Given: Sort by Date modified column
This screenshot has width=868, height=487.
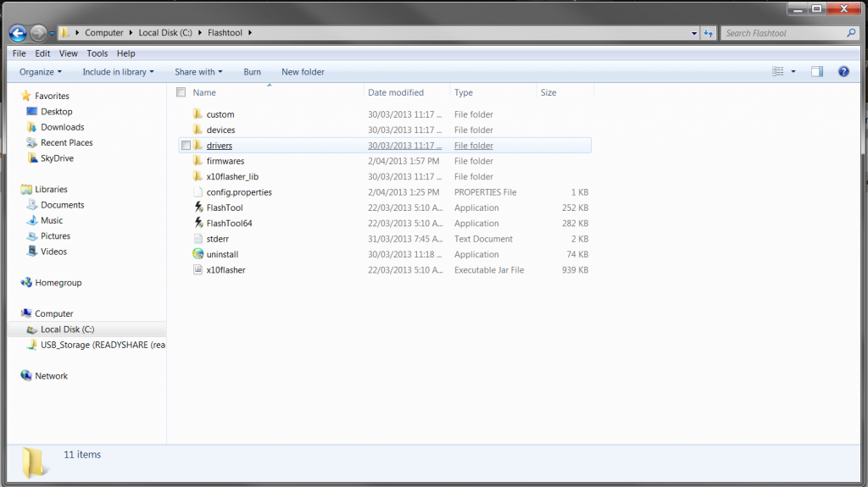Looking at the screenshot, I should pos(396,92).
